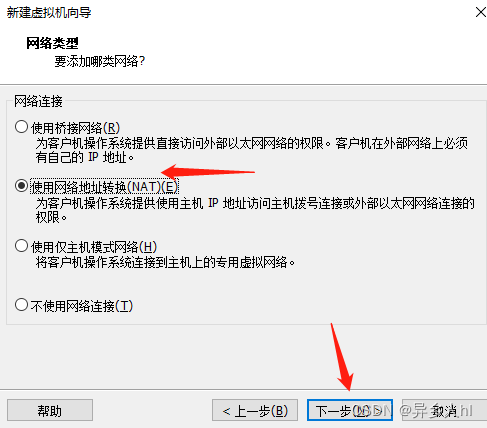
Task: Close the 新建虚拟机向导 dialog with X
Action: click(x=480, y=13)
